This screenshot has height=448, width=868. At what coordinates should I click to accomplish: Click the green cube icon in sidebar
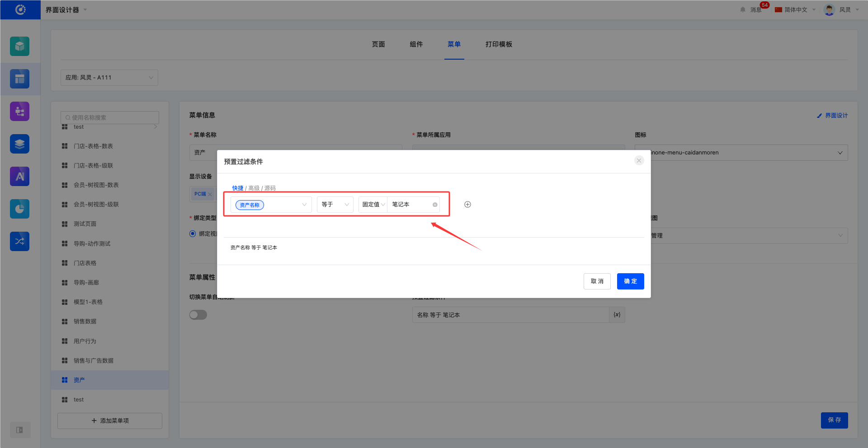point(19,47)
